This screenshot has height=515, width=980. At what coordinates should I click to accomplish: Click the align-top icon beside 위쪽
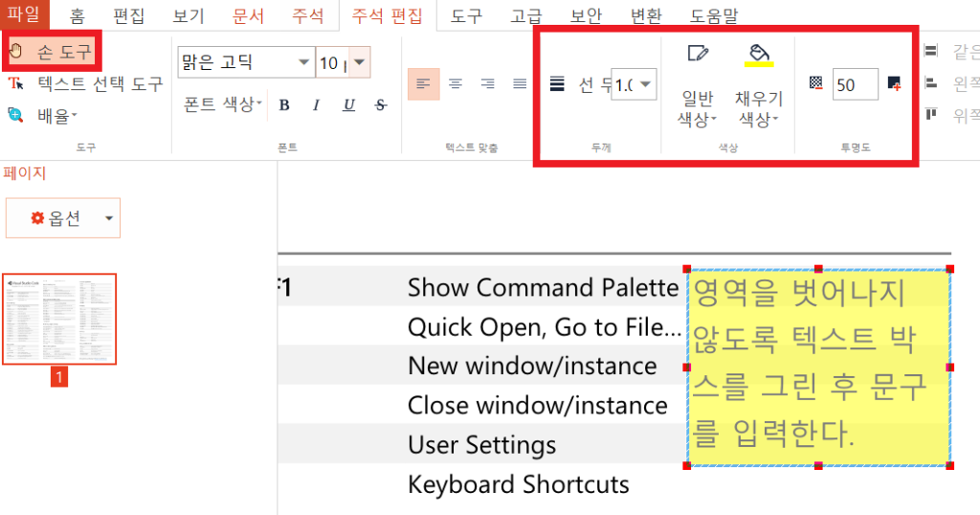(x=931, y=114)
